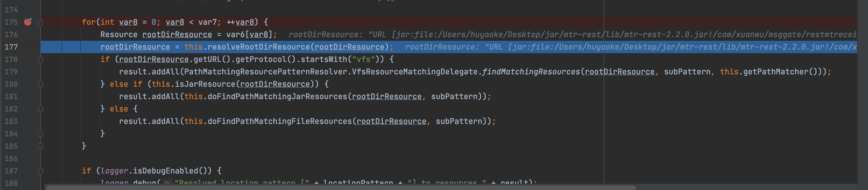Collapse the logger if block at line 187
Screen dimensions: 868x190
click(x=40, y=171)
